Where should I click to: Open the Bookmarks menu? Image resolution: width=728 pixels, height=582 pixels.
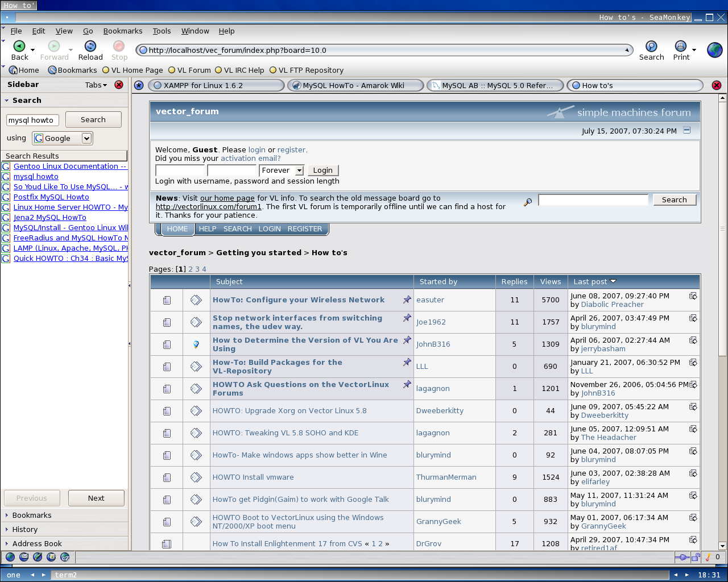(123, 31)
